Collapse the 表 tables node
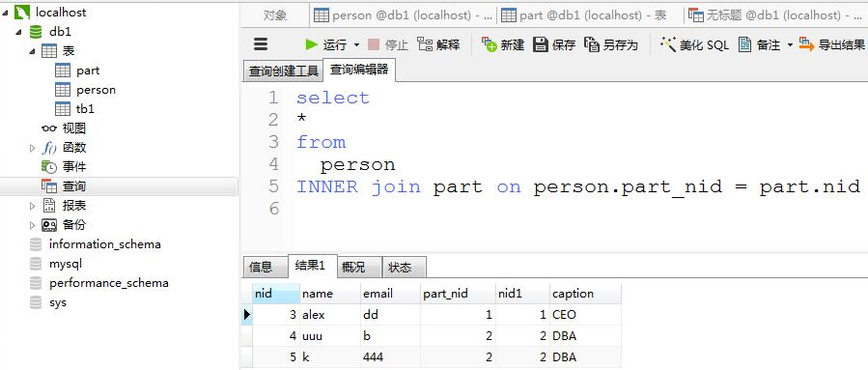 tap(32, 51)
